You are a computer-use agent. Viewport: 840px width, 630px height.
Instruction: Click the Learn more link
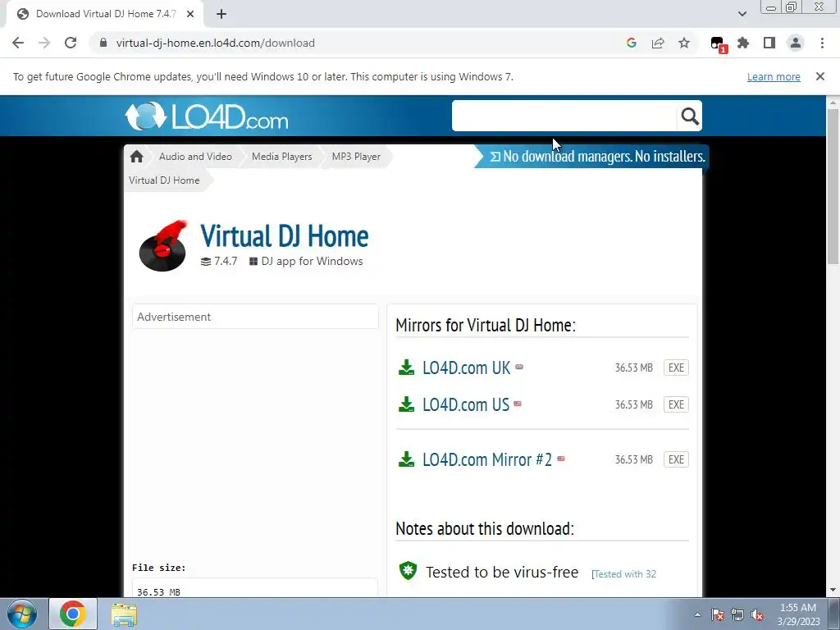click(774, 76)
